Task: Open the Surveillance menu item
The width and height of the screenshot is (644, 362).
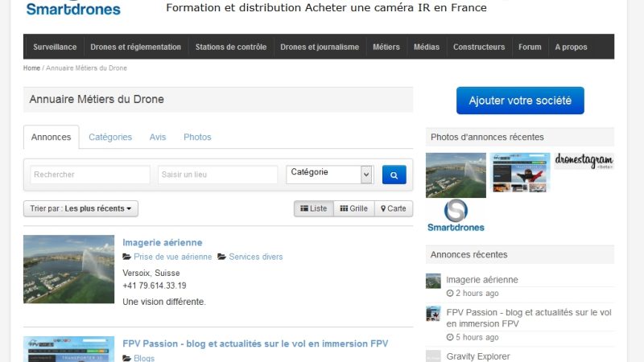Action: [55, 47]
